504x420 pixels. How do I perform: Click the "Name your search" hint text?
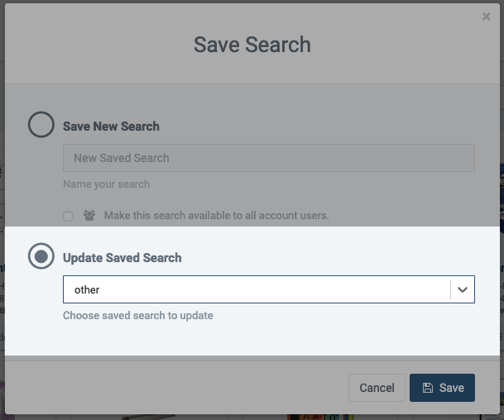click(x=107, y=184)
